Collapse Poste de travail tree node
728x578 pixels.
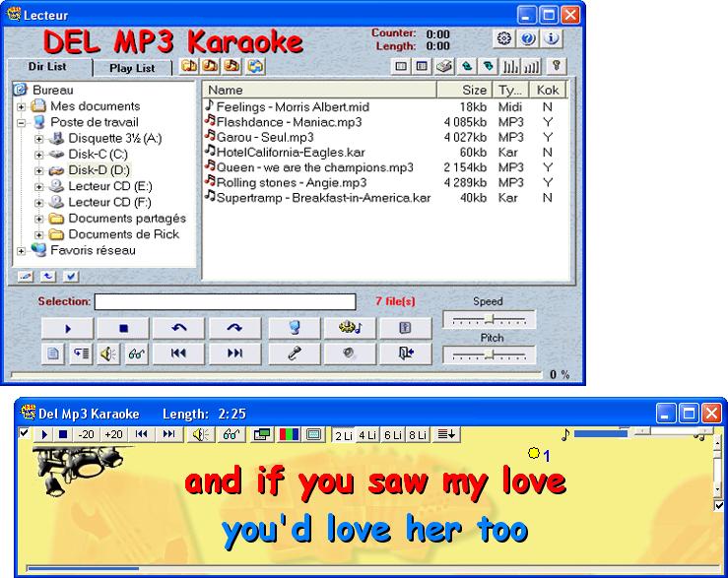tap(21, 123)
